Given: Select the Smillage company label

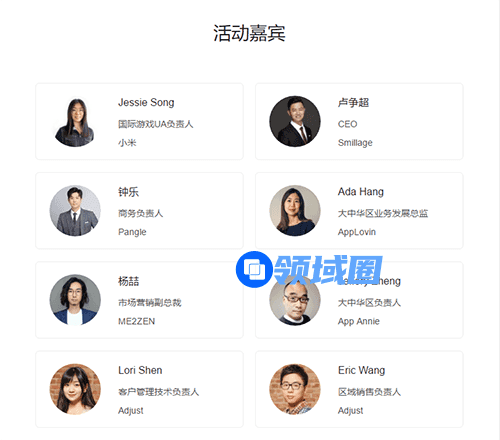Looking at the screenshot, I should click(355, 143).
